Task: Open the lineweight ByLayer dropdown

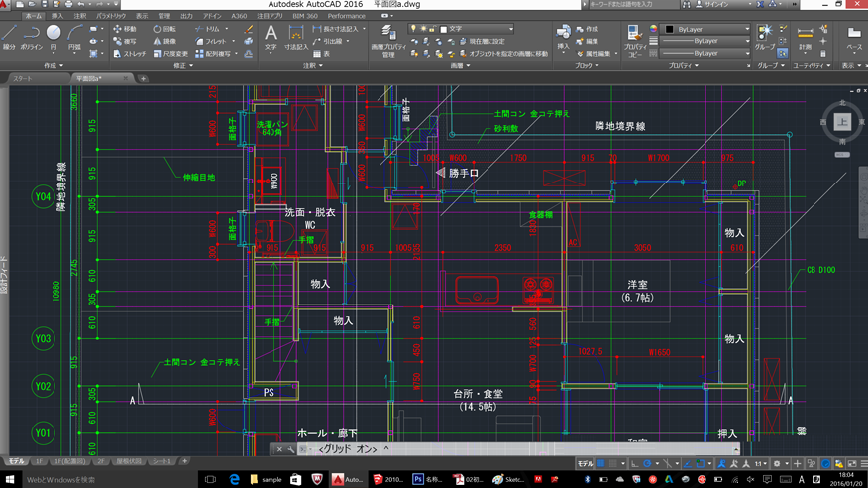Action: point(706,41)
